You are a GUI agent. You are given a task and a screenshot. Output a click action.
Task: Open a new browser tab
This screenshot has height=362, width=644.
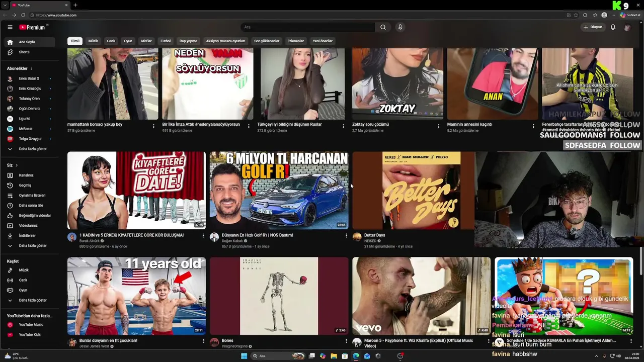point(75,5)
